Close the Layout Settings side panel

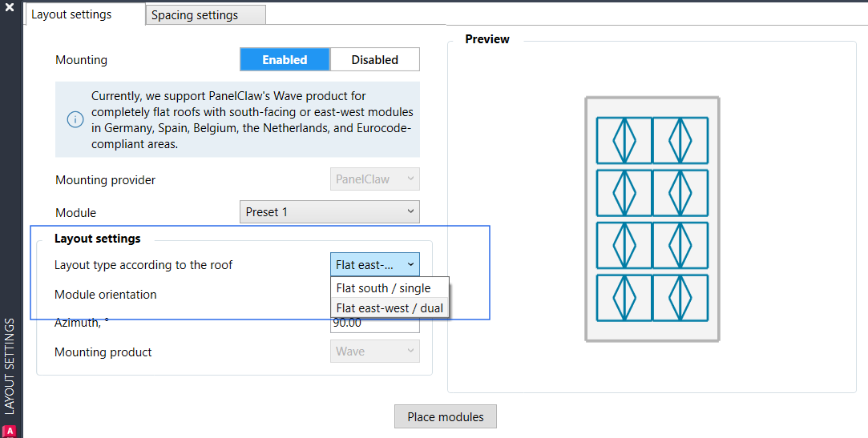pyautogui.click(x=10, y=6)
